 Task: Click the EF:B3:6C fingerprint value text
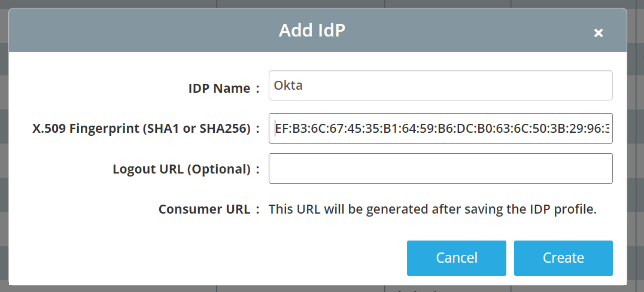coord(442,129)
